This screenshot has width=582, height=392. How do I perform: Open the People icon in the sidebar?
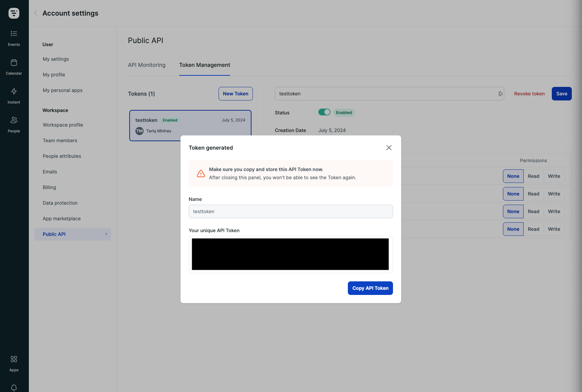[14, 120]
